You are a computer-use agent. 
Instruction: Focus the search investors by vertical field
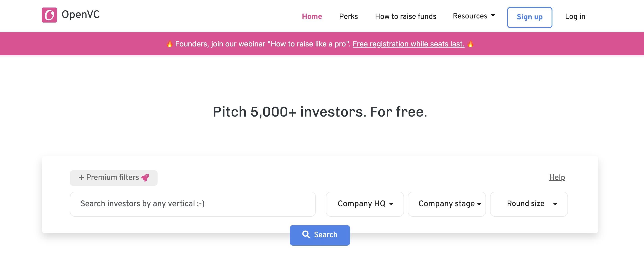click(x=193, y=204)
